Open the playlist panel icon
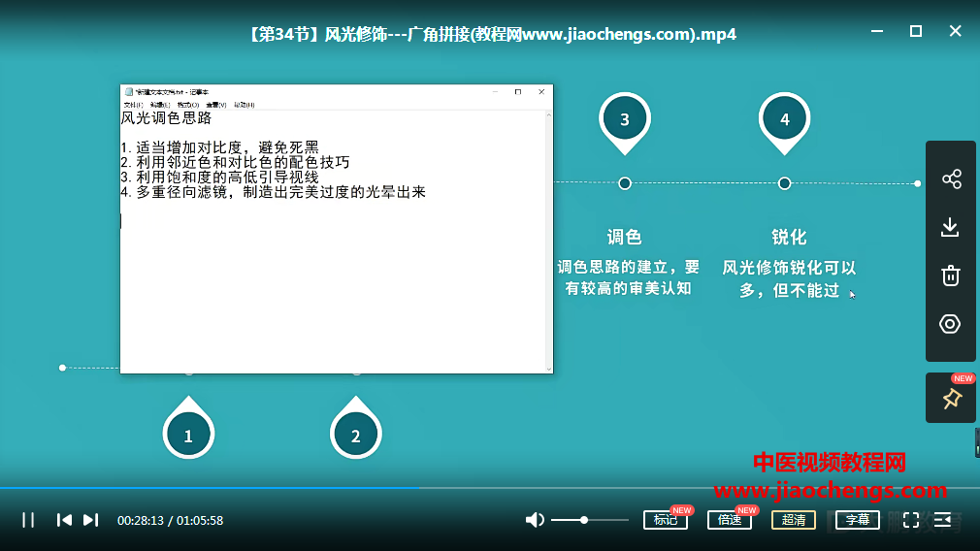Image resolution: width=980 pixels, height=551 pixels. click(942, 520)
